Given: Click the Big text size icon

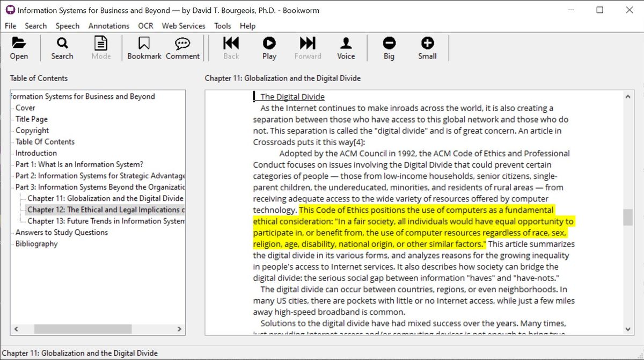Looking at the screenshot, I should pos(389,47).
